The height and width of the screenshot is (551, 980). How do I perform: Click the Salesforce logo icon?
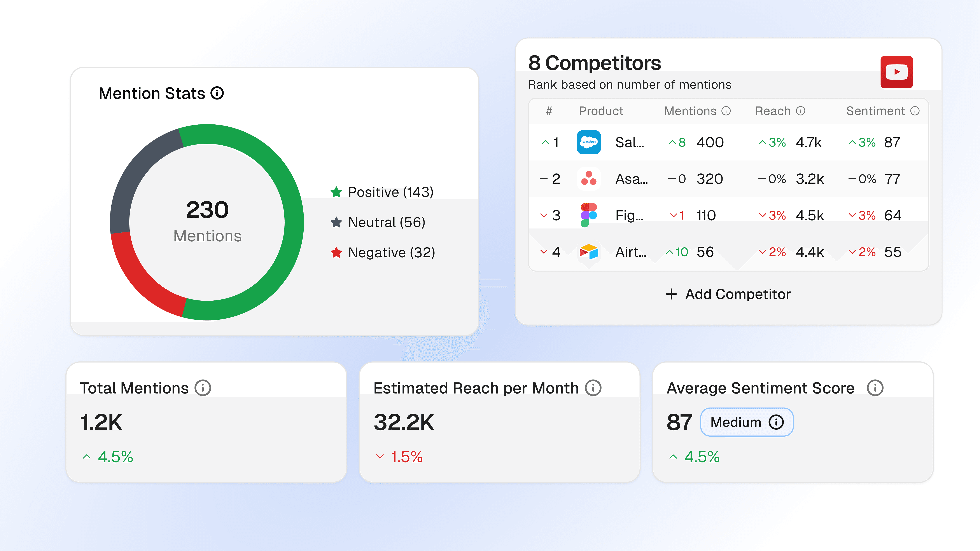point(588,142)
